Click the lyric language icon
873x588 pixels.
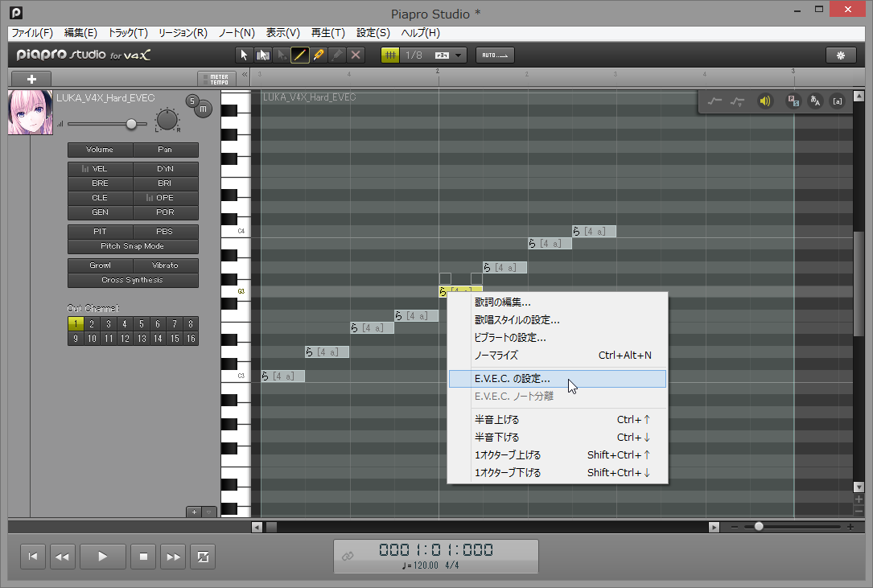pos(815,101)
